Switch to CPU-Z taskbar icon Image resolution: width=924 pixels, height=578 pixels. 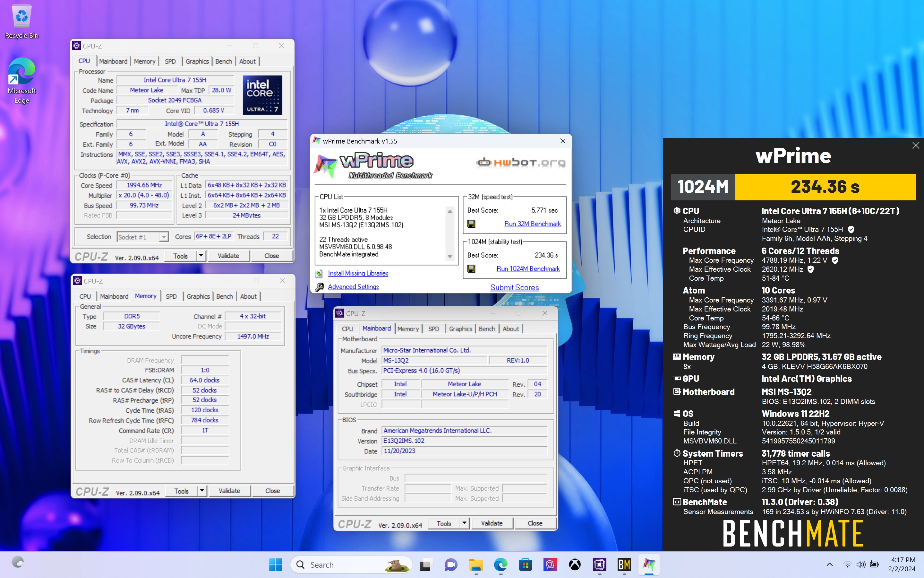pos(599,565)
